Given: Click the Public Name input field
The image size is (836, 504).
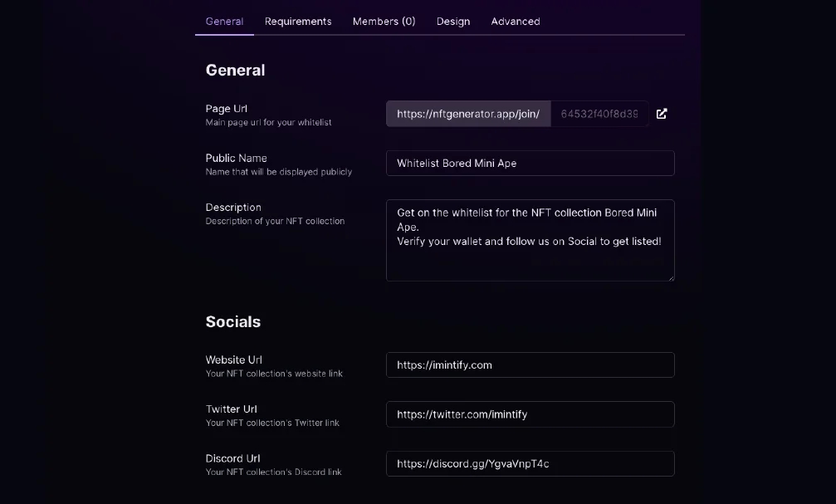Looking at the screenshot, I should pos(530,164).
